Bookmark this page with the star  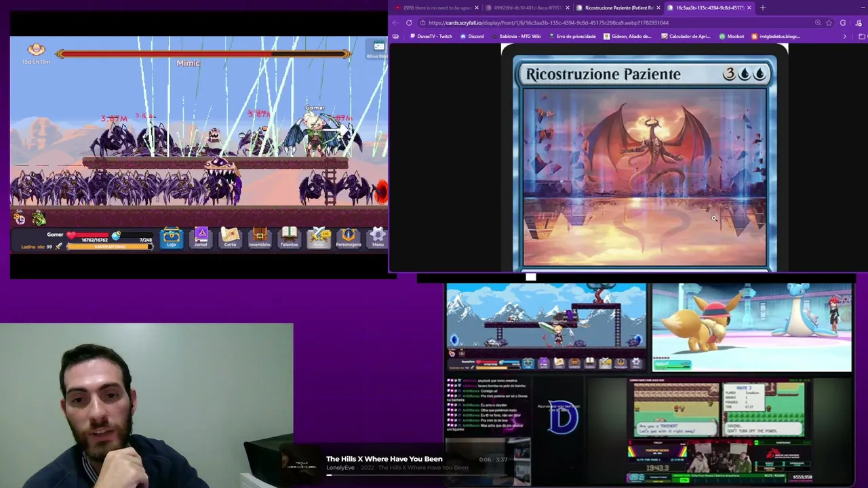[x=829, y=22]
